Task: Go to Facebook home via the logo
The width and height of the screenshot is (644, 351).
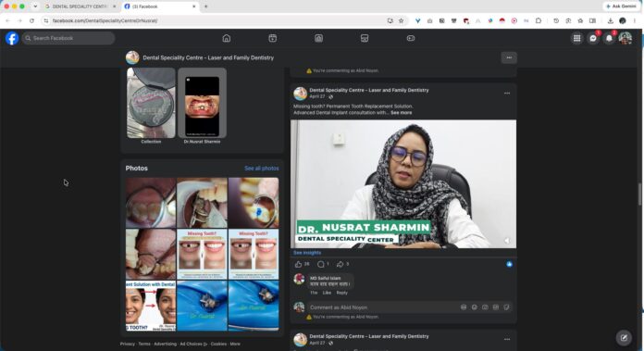Action: coord(12,38)
